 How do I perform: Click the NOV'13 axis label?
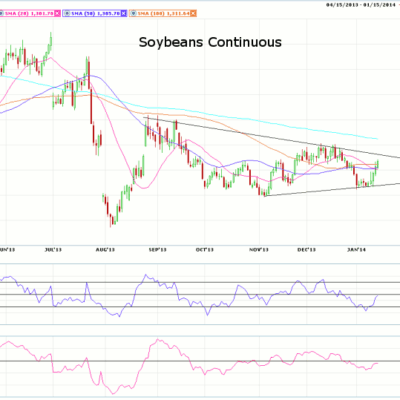(259, 250)
